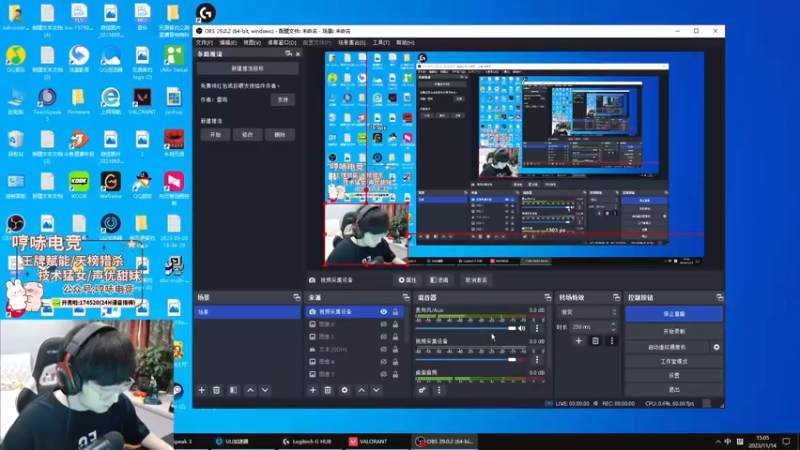Viewport: 800px width, 450px height.
Task: Open the Scene Collection menu
Action: point(352,43)
